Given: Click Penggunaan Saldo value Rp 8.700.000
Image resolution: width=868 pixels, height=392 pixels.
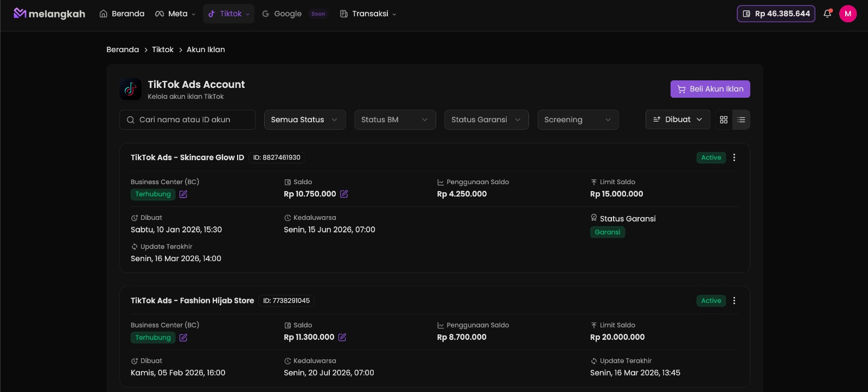Looking at the screenshot, I should tap(462, 337).
